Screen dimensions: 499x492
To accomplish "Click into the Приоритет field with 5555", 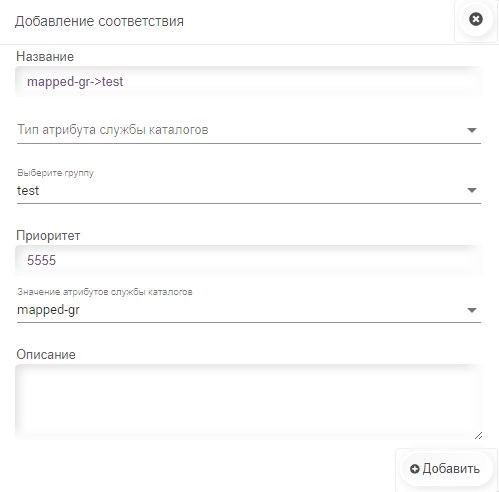I will point(249,260).
